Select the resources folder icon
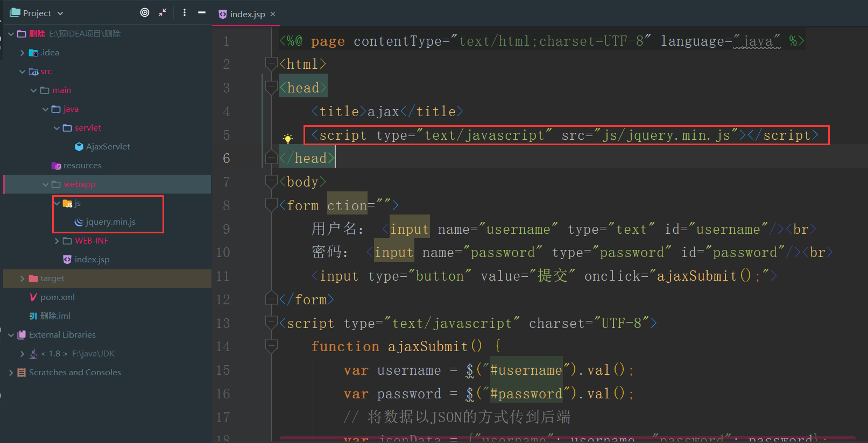Screen dimensions: 868x443 pyautogui.click(x=56, y=166)
